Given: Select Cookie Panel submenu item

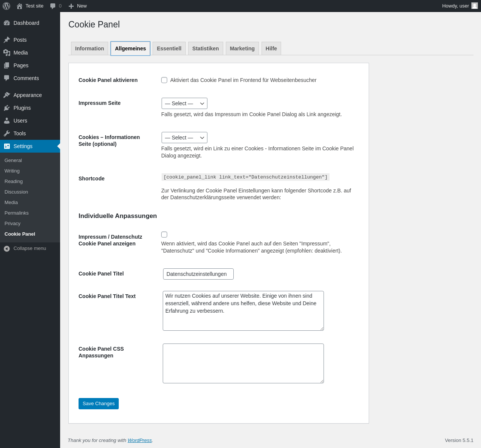Looking at the screenshot, I should pos(20,234).
